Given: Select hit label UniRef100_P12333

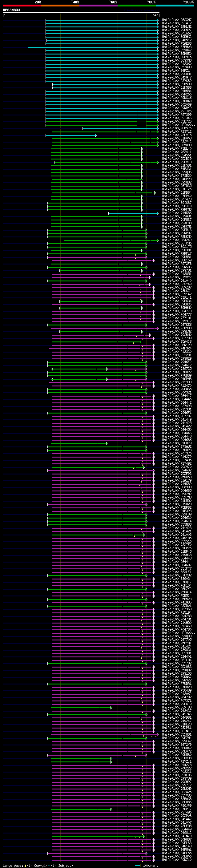Looking at the screenshot, I should click(x=177, y=382).
